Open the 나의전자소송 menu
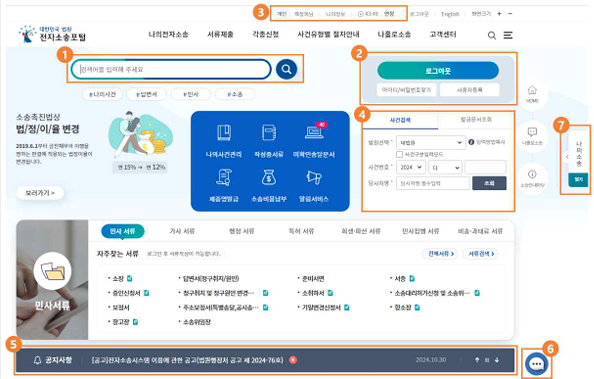 coord(168,34)
